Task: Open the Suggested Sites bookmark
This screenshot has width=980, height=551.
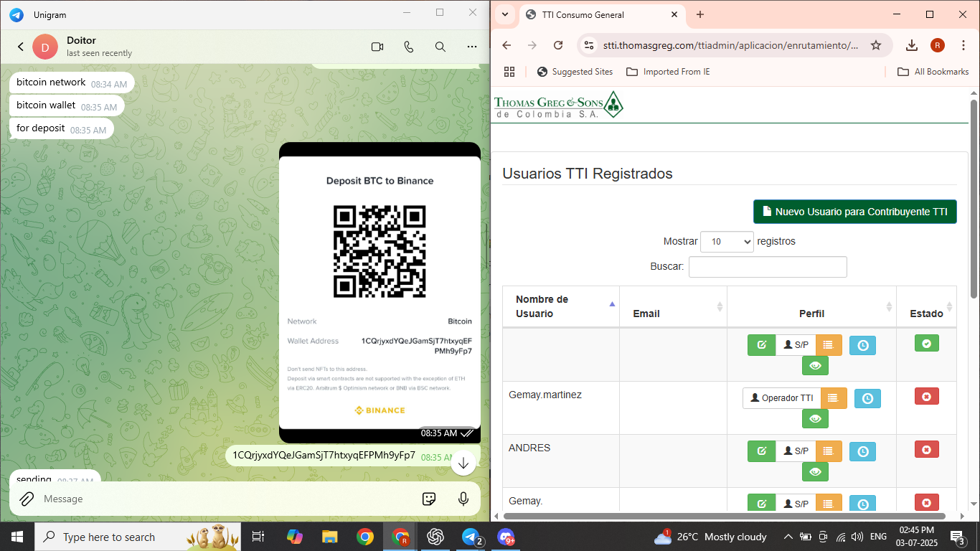Action: click(x=575, y=72)
